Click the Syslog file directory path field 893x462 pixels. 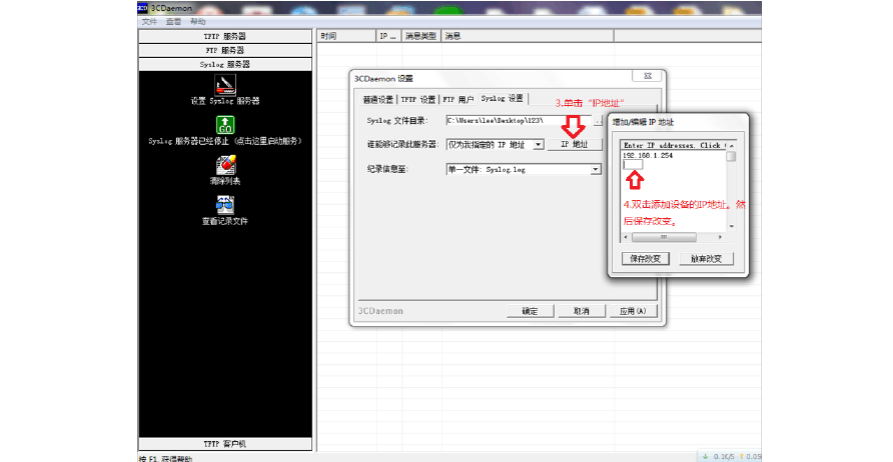pyautogui.click(x=519, y=121)
